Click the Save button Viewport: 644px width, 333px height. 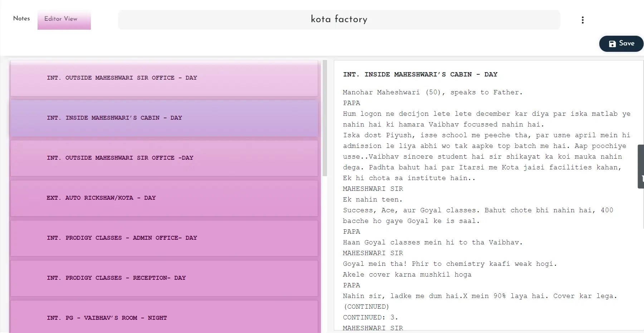[x=621, y=44]
